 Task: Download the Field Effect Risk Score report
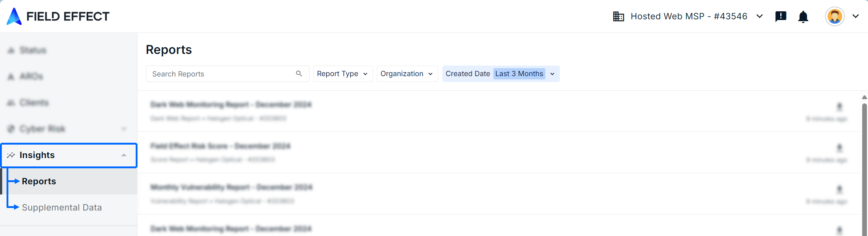(839, 147)
